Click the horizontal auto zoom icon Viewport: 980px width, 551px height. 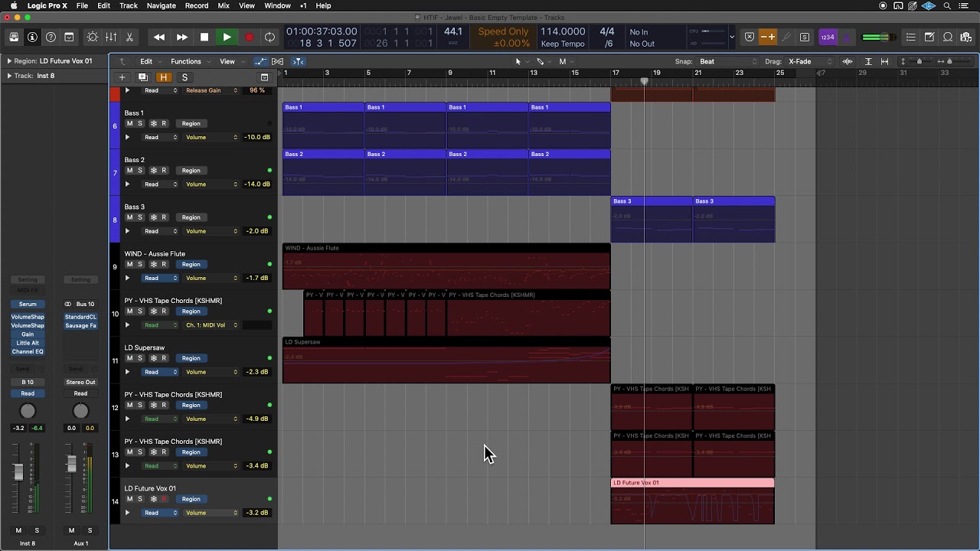[885, 61]
